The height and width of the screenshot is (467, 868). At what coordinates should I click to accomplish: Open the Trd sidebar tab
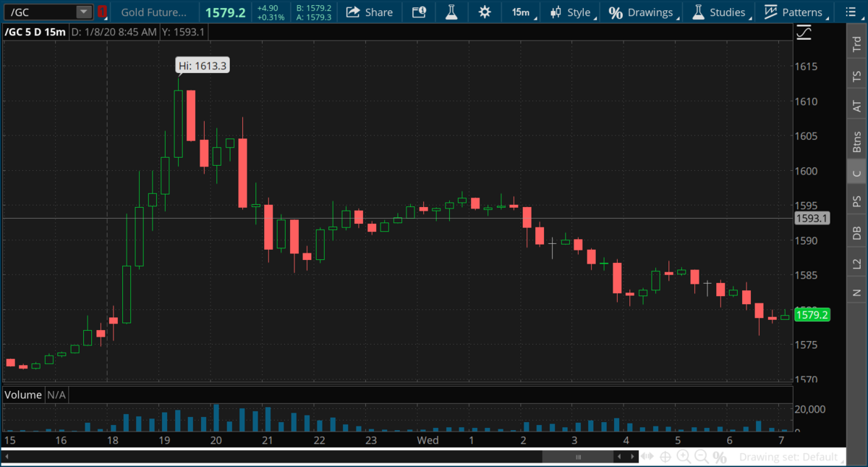coord(857,45)
